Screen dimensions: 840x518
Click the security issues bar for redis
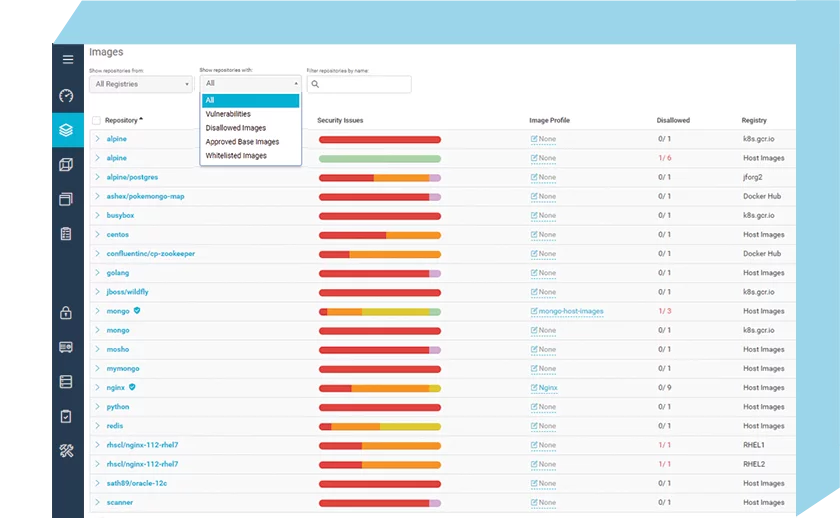pyautogui.click(x=380, y=426)
